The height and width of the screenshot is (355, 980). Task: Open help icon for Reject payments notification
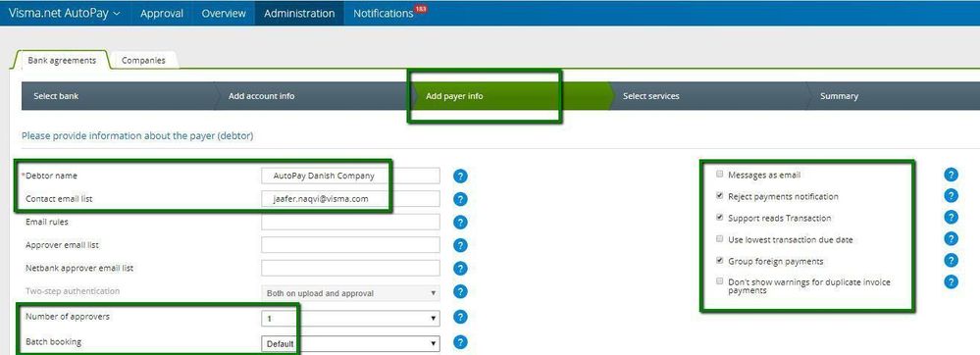[951, 196]
